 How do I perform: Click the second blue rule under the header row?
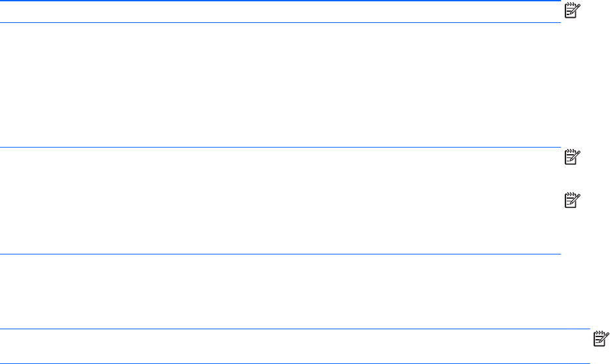point(280,23)
